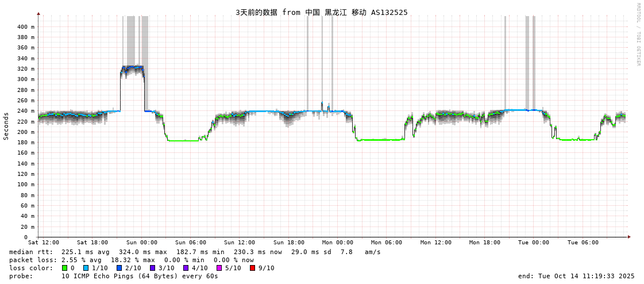This screenshot has height=284, width=644.
Task: Click the chart title mentioning AS132525
Action: [x=321, y=13]
